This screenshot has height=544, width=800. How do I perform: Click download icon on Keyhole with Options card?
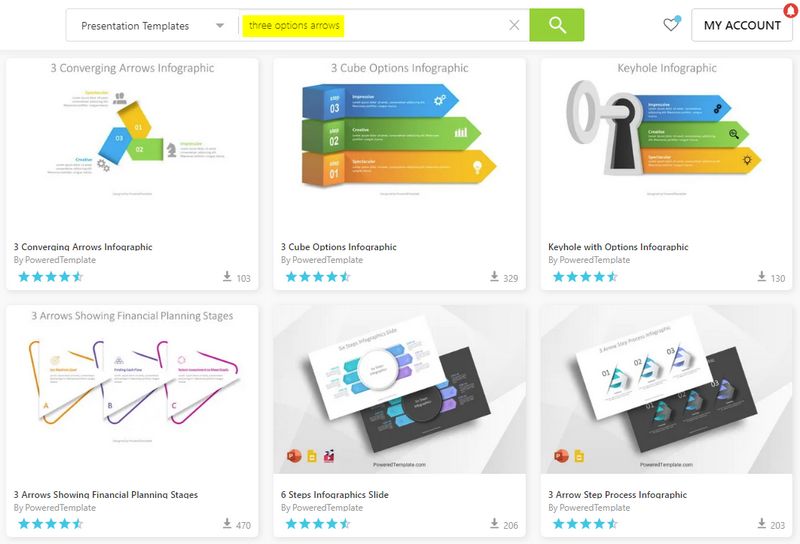coord(761,276)
